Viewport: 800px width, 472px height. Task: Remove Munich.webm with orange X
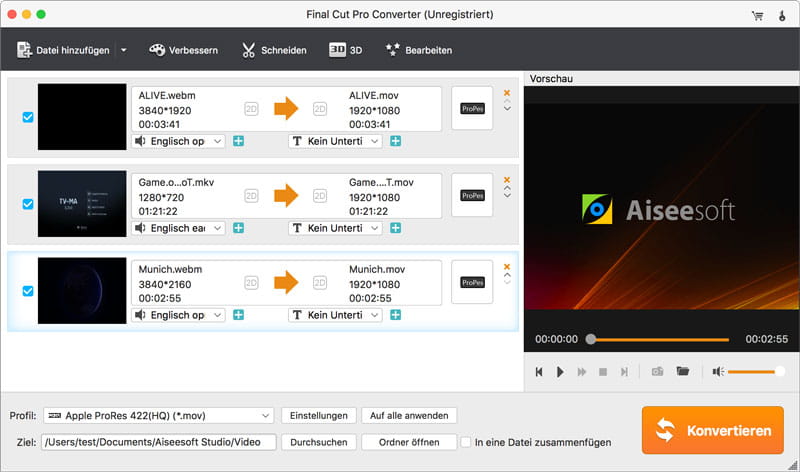(x=507, y=266)
